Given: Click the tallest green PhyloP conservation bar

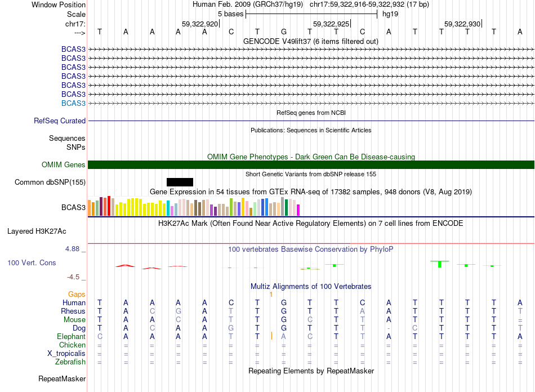Looking at the screenshot, I should point(440,264).
